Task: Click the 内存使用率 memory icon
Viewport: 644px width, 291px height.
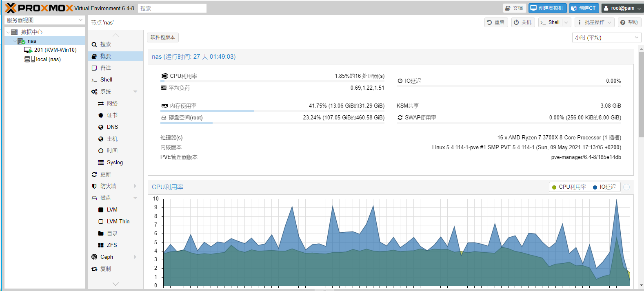Action: pyautogui.click(x=164, y=106)
